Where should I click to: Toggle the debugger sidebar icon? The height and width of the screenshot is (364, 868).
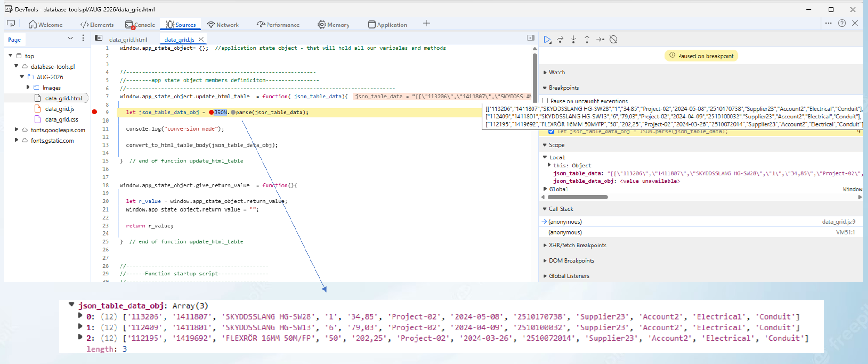point(531,38)
